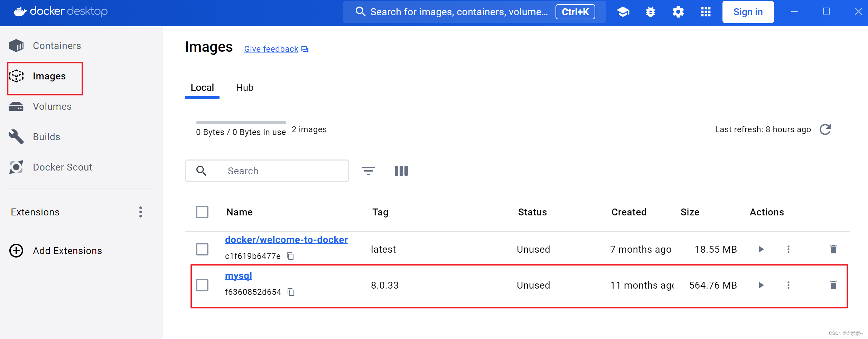Open the Extensions grid icon in header
Image resolution: width=868 pixels, height=339 pixels.
click(x=706, y=12)
